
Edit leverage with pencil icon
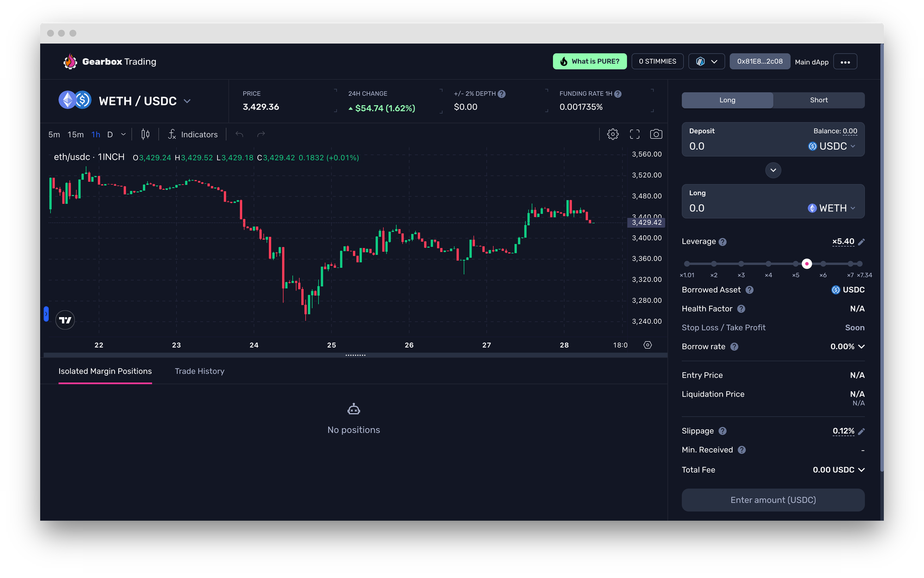(861, 242)
